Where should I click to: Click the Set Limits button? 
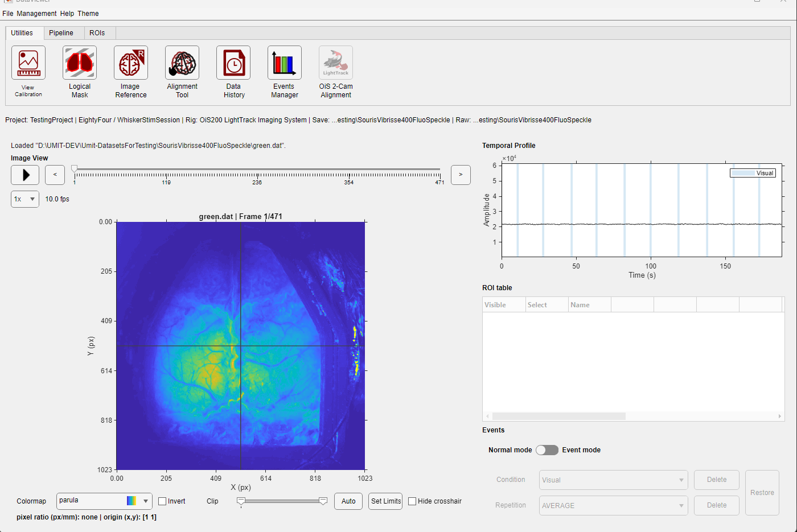tap(385, 501)
